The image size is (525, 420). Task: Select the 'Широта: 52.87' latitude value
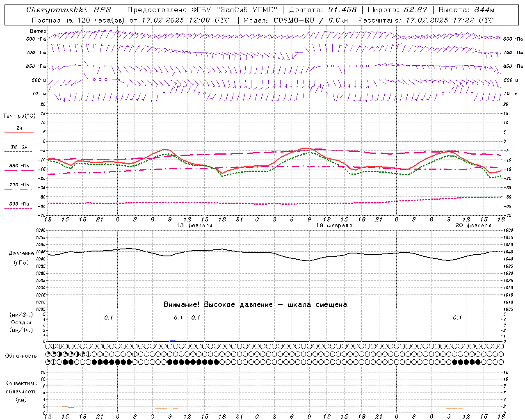coord(397,10)
